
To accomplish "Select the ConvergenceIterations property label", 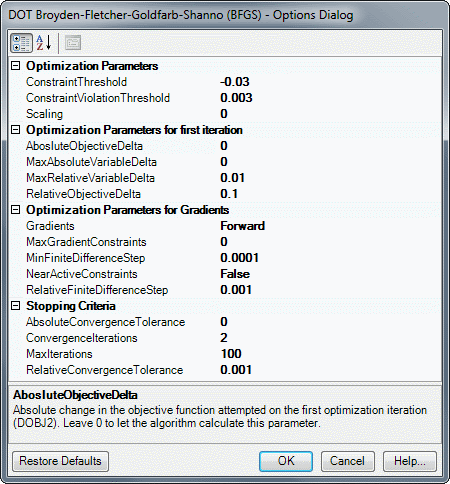I will tap(82, 338).
